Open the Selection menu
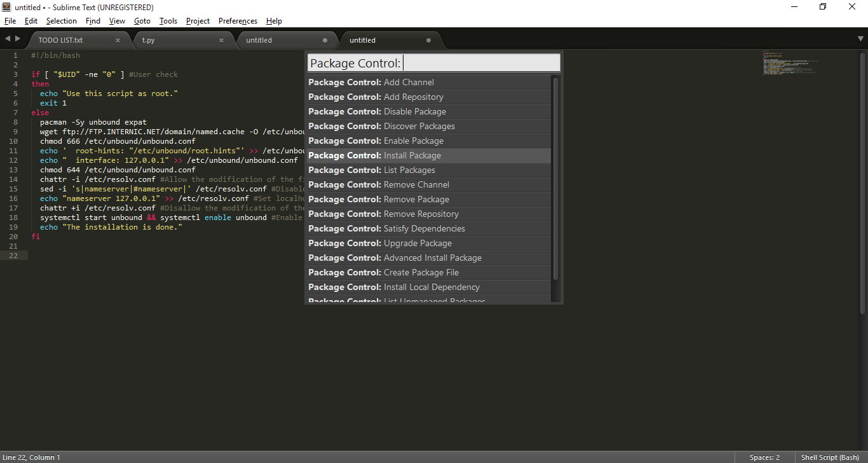The height and width of the screenshot is (463, 868). [x=62, y=21]
